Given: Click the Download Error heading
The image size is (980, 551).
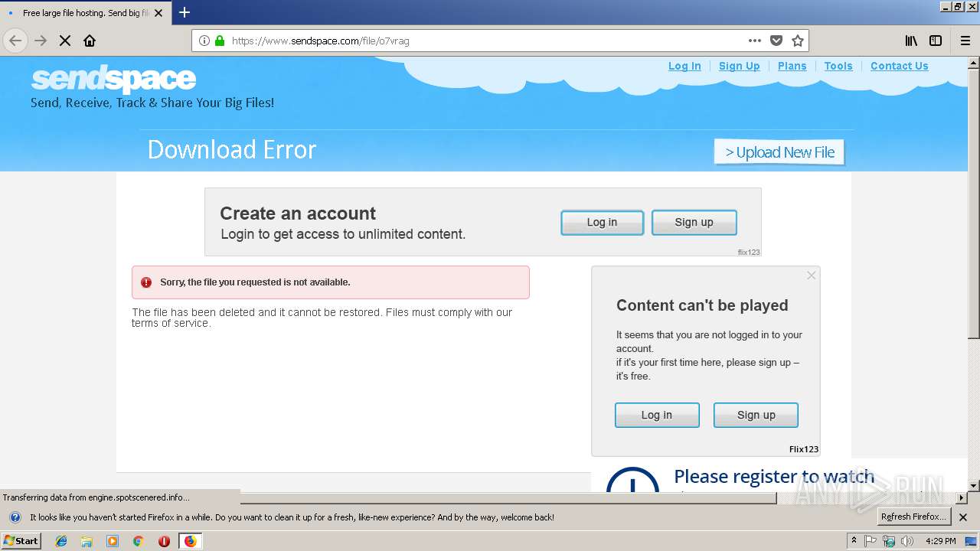Looking at the screenshot, I should click(232, 150).
